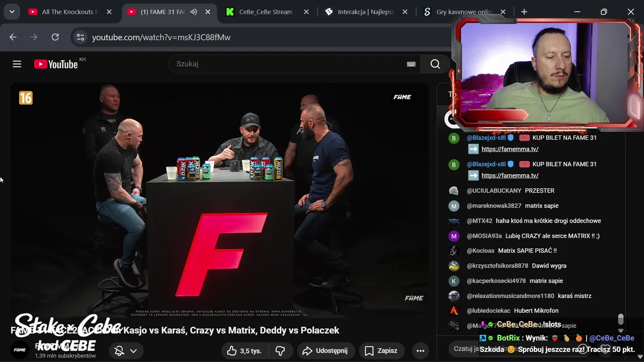
Task: Click @kacperkosecki4978 chat username
Action: pyautogui.click(x=496, y=281)
